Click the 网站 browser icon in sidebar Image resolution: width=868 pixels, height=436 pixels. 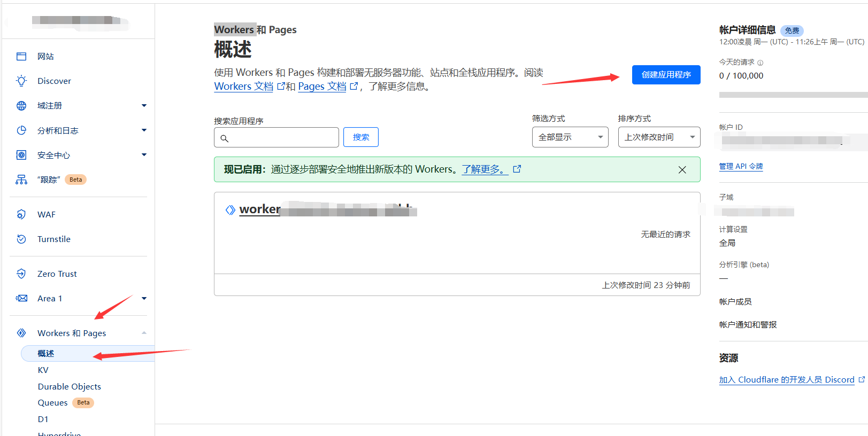(x=21, y=57)
